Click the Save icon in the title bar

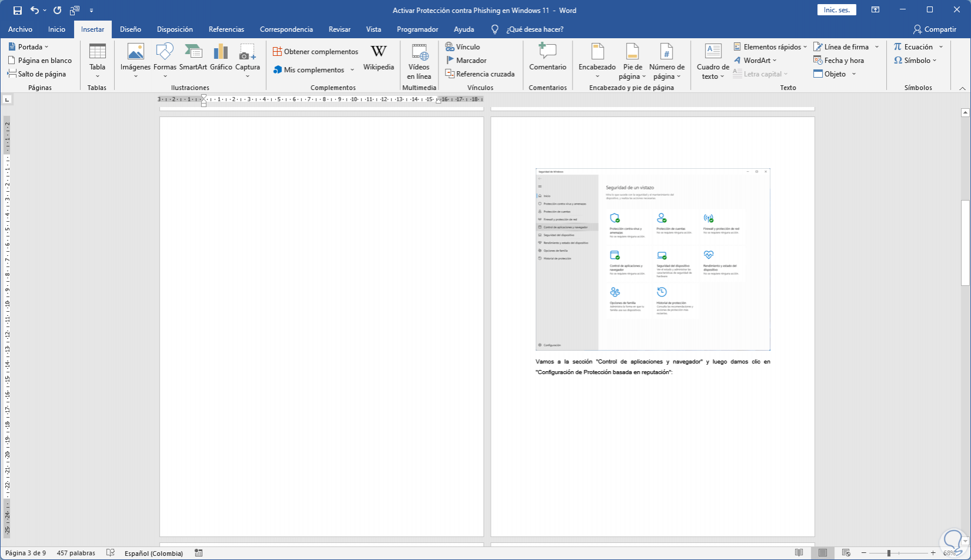(x=18, y=10)
